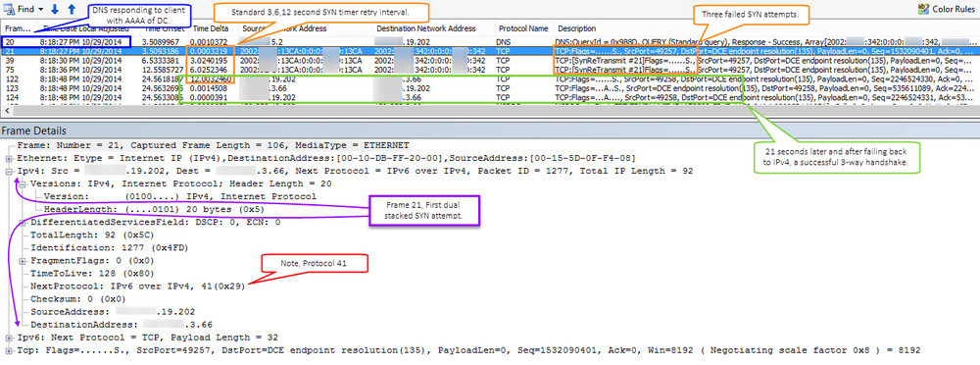Select frame 75 row
Screen dimensions: 980x365
(x=490, y=70)
